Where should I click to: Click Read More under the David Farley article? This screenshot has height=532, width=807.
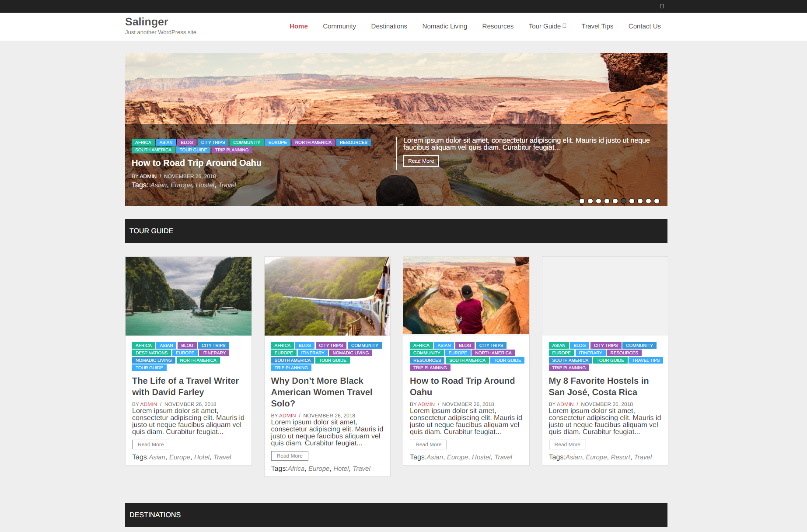(x=150, y=444)
